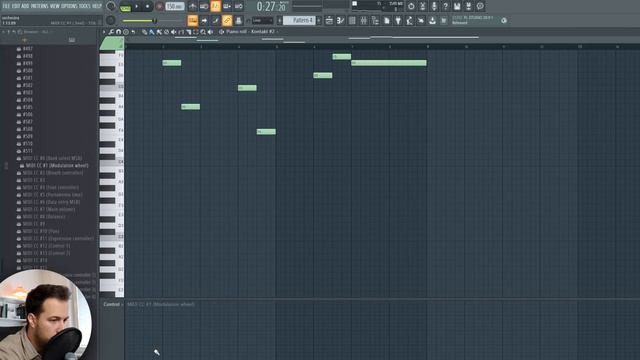Open the 'Control' event lane dropdown
This screenshot has width=640, height=360.
113,304
